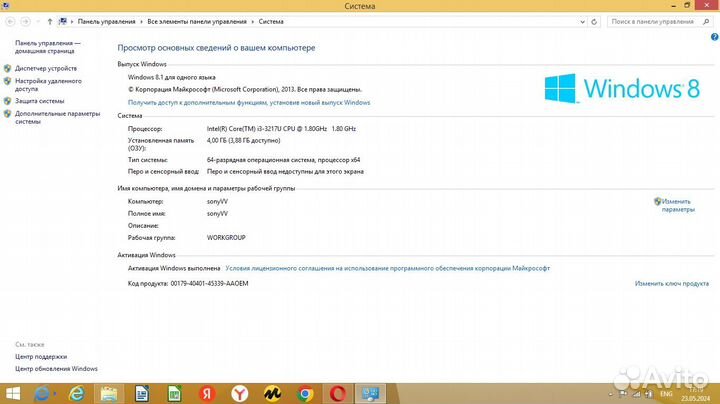This screenshot has height=404, width=720.
Task: Click the battery power tray icon
Action: (x=649, y=394)
